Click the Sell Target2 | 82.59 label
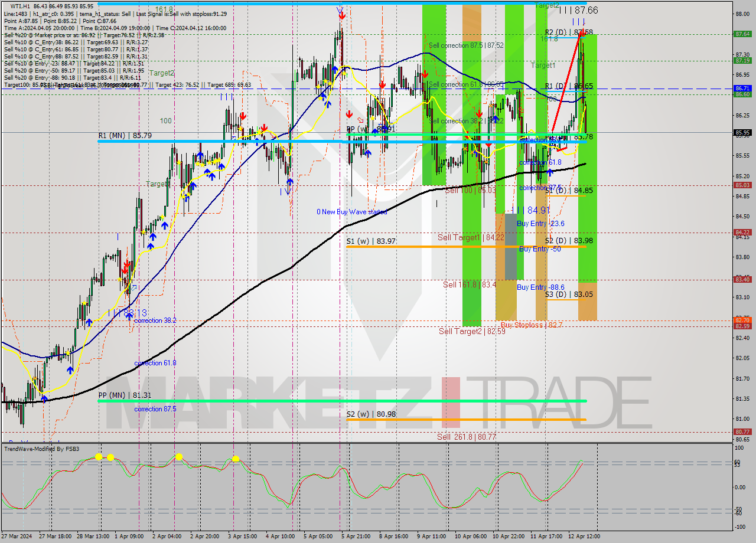This screenshot has width=756, height=543. pos(472,332)
